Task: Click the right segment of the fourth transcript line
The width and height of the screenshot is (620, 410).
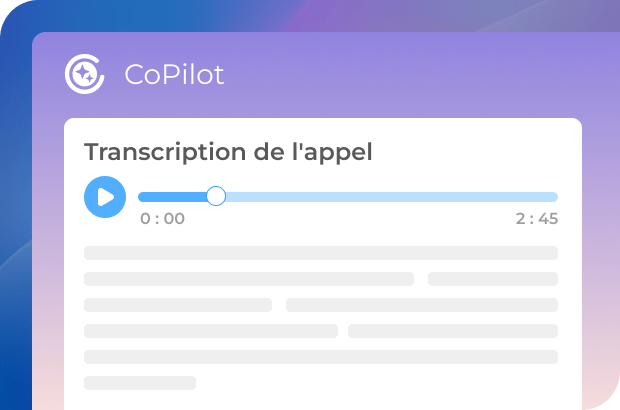Action: click(452, 331)
